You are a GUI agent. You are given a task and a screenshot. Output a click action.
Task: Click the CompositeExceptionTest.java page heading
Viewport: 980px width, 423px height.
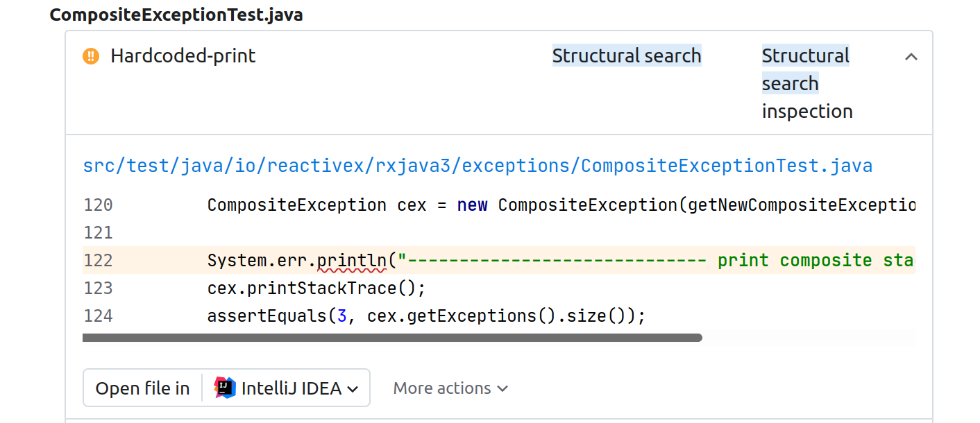[176, 14]
